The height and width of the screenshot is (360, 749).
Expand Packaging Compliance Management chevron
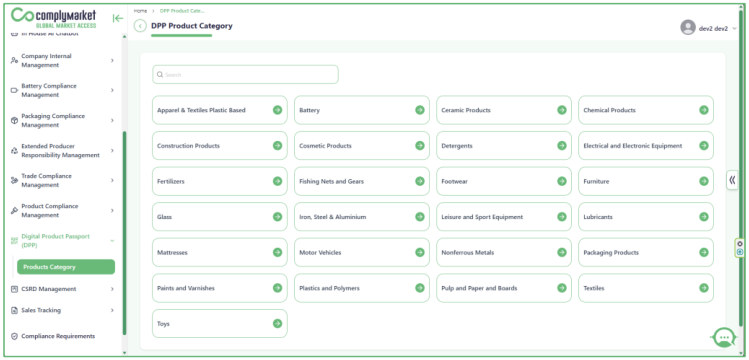112,120
